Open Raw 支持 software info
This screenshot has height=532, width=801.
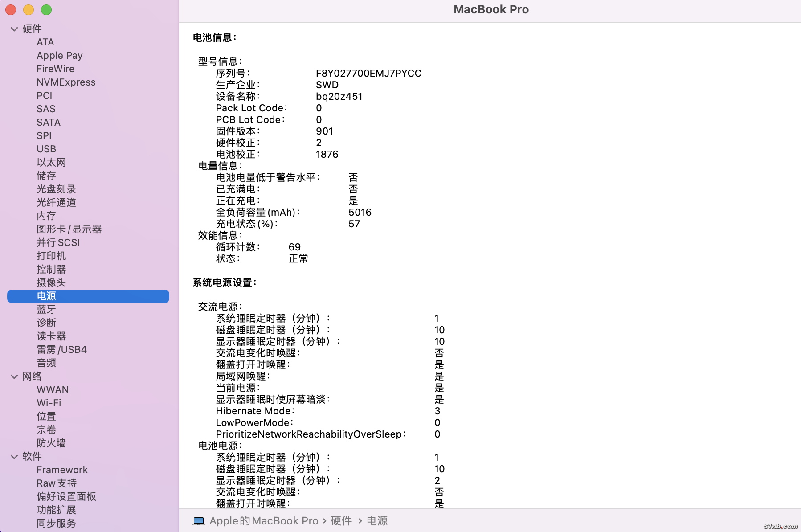57,483
